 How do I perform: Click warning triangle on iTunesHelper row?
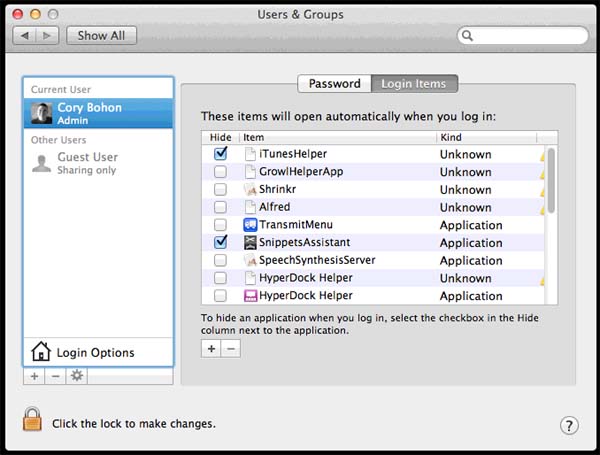pyautogui.click(x=542, y=157)
